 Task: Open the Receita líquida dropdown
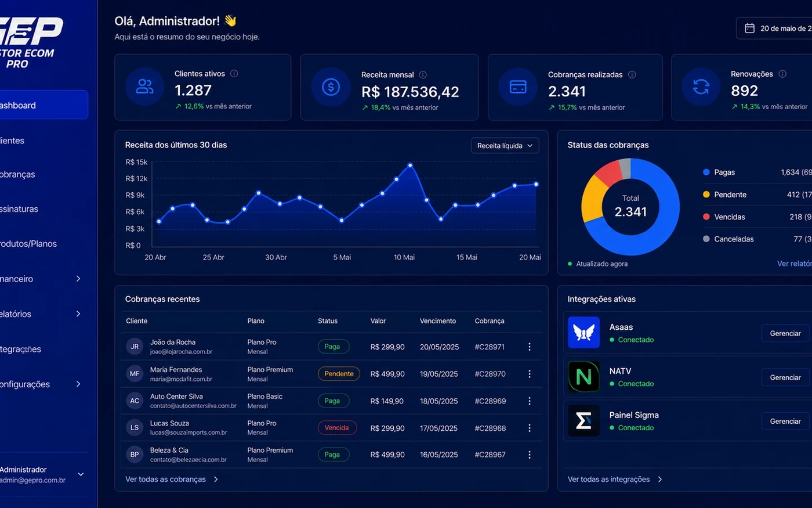coord(505,146)
